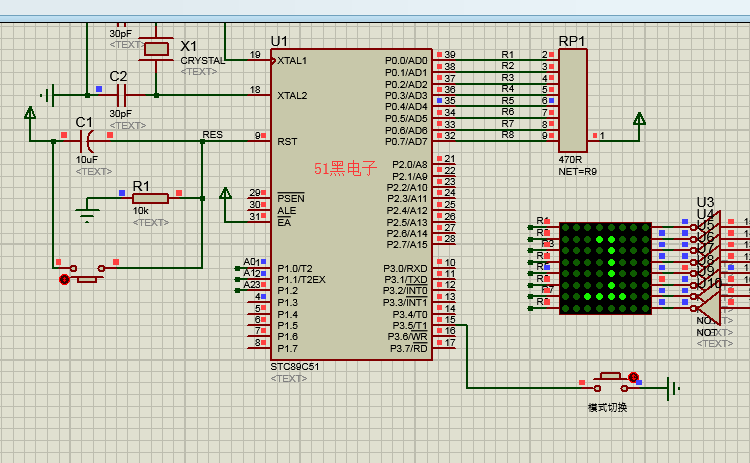
Task: Click capacitor C2 symbol
Action: coord(120,95)
